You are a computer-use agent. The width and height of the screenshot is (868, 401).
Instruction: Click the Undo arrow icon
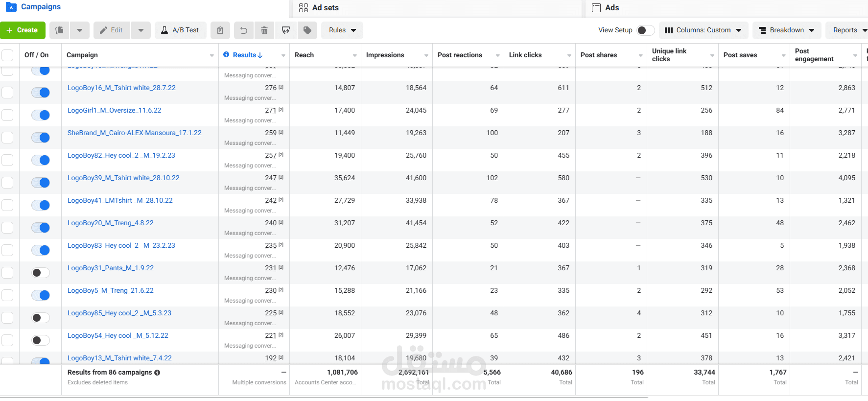coord(243,30)
